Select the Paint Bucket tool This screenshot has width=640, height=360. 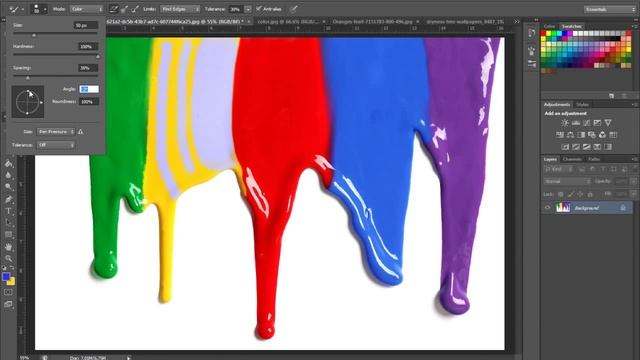(x=9, y=164)
